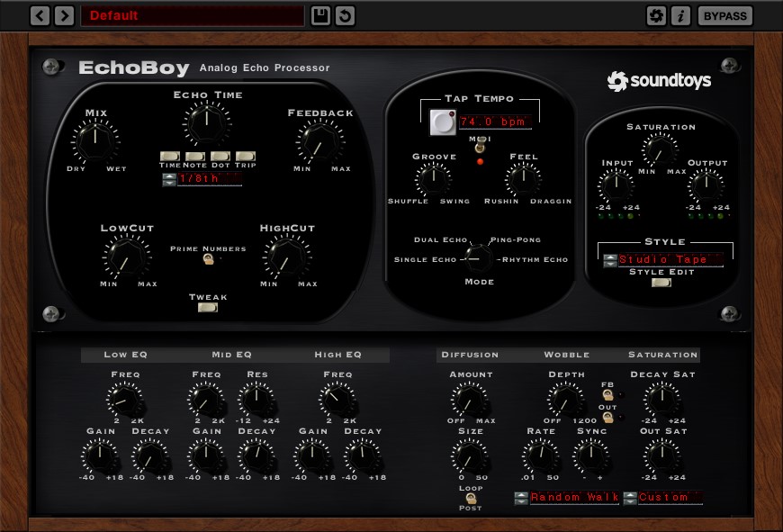
Task: Step the 1/8th echo time value up
Action: pos(169,176)
